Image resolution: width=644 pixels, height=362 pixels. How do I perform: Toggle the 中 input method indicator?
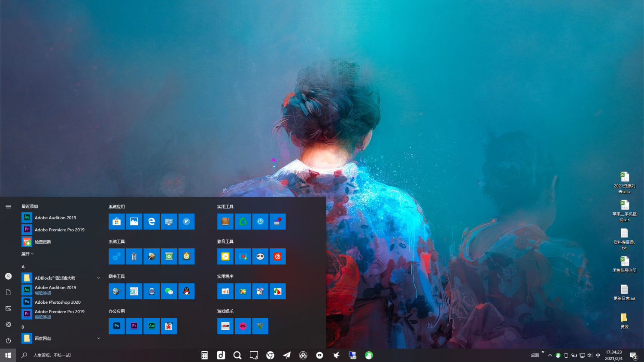click(598, 355)
